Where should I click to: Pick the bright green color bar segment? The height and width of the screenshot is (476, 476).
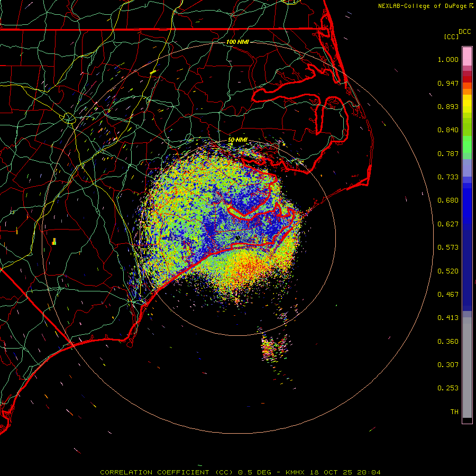pyautogui.click(x=467, y=144)
